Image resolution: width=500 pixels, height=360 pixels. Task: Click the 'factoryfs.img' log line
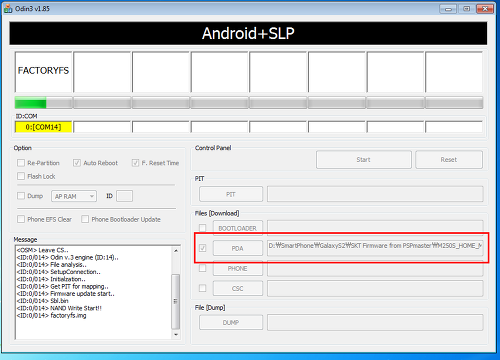click(52, 315)
